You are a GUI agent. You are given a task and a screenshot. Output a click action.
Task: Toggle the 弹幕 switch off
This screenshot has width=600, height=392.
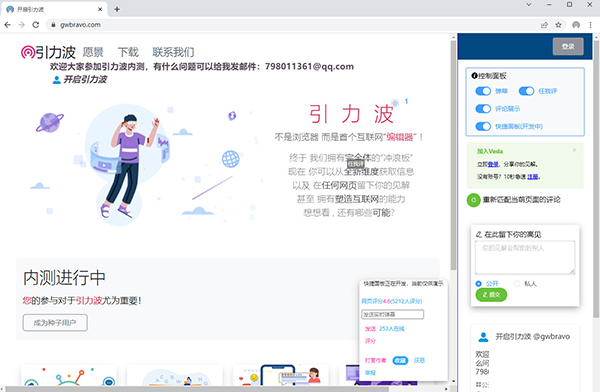pos(483,91)
